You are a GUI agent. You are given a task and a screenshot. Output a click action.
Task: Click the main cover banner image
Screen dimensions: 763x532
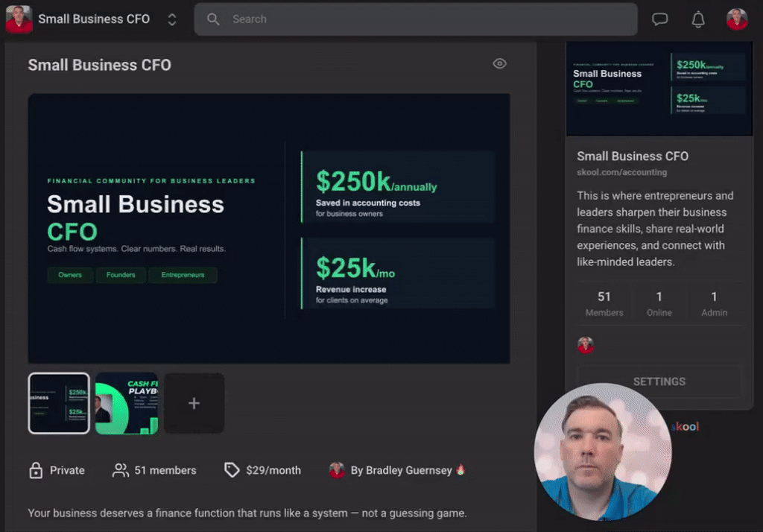pyautogui.click(x=269, y=229)
